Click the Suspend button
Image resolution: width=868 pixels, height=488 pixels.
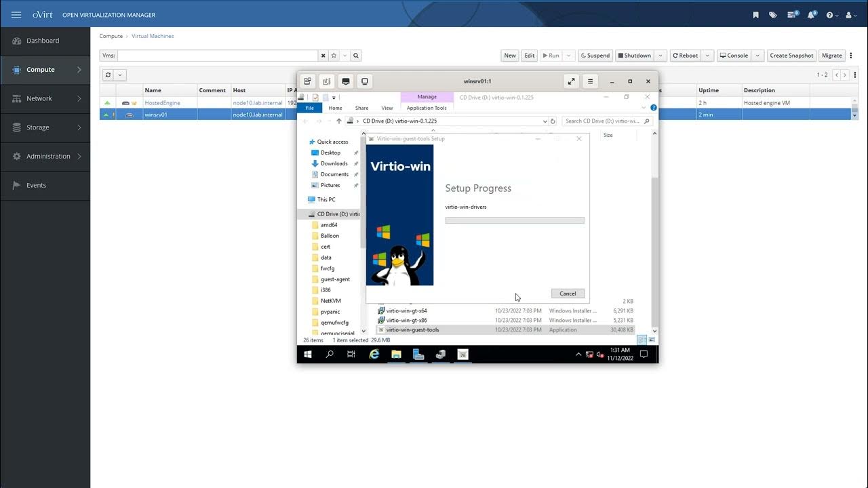(x=595, y=56)
